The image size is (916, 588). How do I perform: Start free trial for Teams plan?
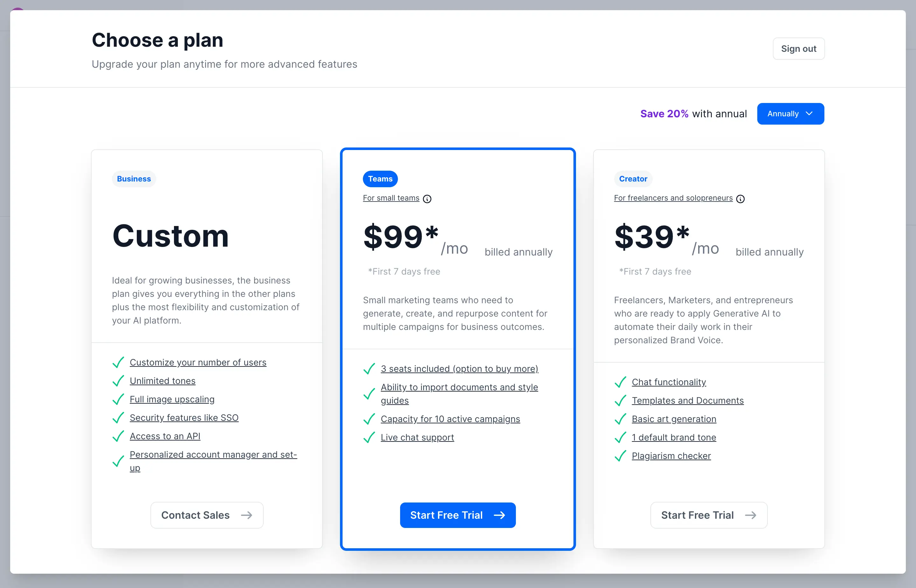(x=457, y=515)
